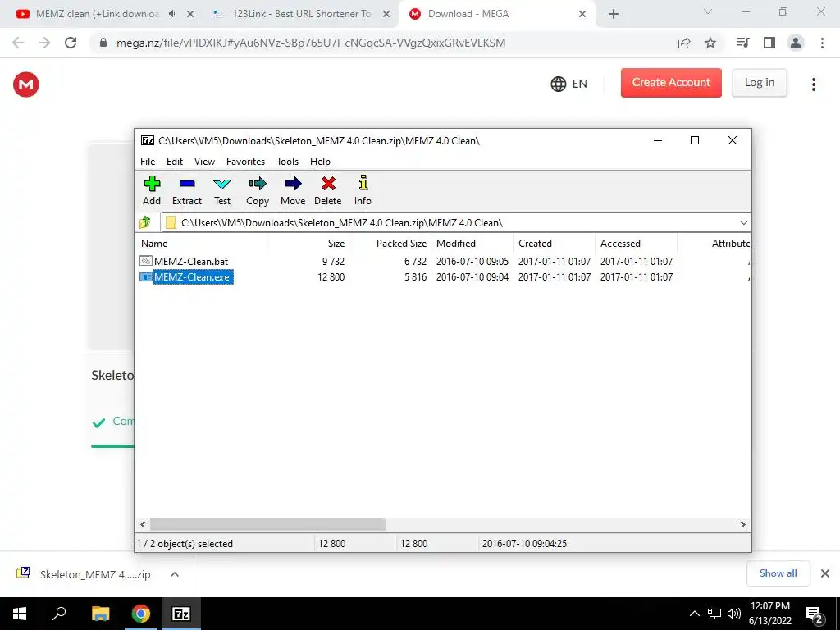Select the MEMZ-Clean.bat file
Viewport: 840px width, 630px height.
tap(190, 262)
